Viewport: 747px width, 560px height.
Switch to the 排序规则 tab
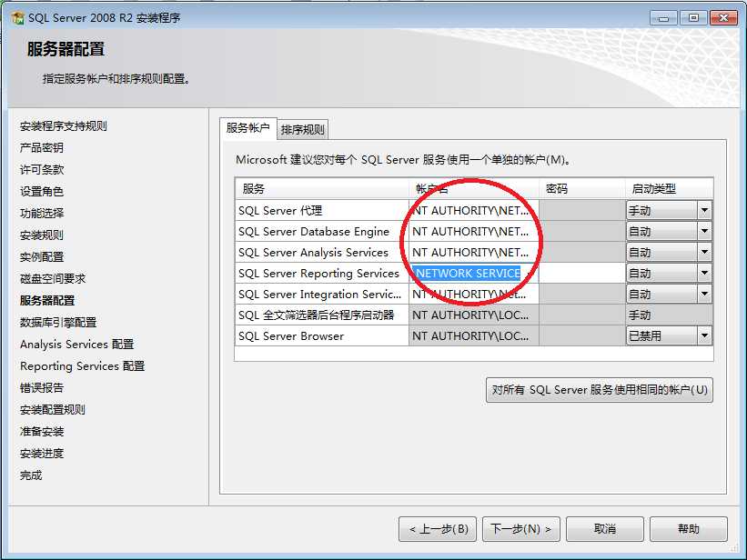pyautogui.click(x=302, y=129)
